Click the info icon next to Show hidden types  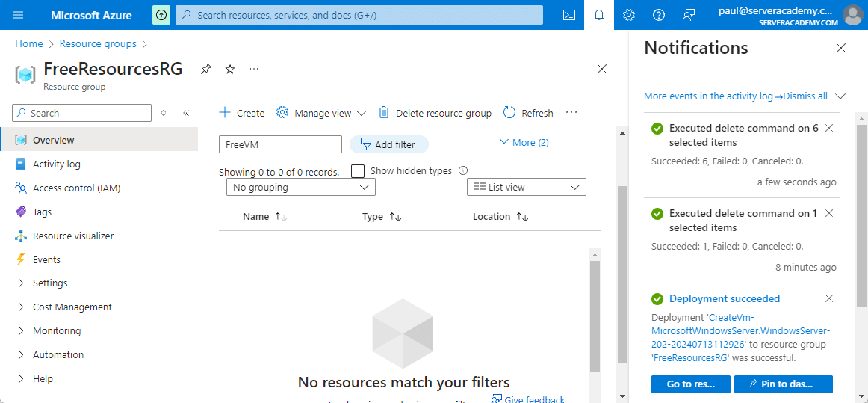(x=463, y=170)
